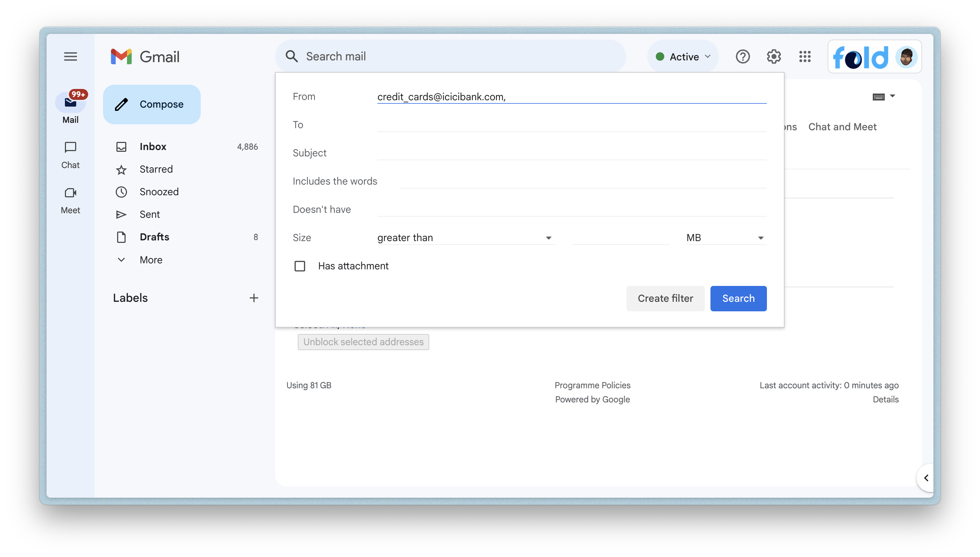Open the Support help icon
The image size is (980, 557).
pyautogui.click(x=742, y=56)
